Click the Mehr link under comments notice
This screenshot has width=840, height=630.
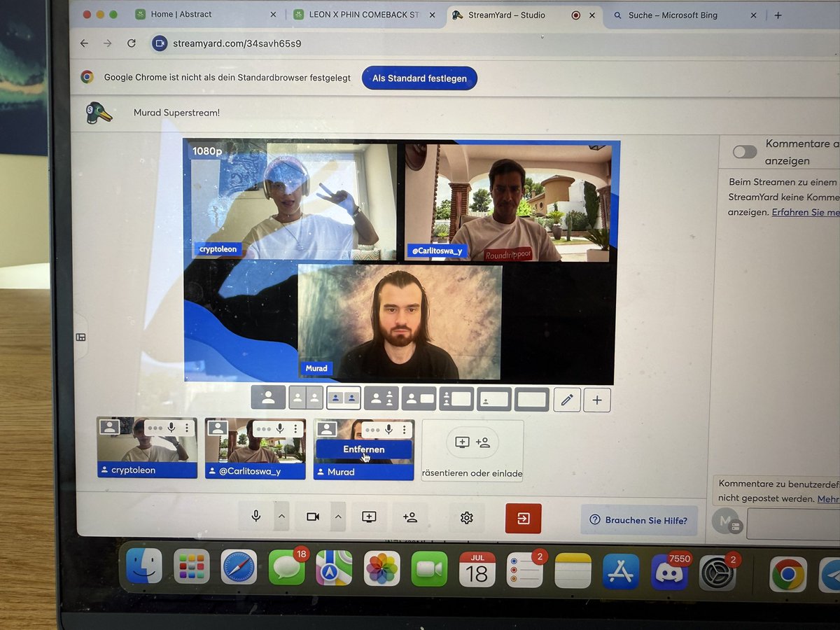tap(828, 499)
